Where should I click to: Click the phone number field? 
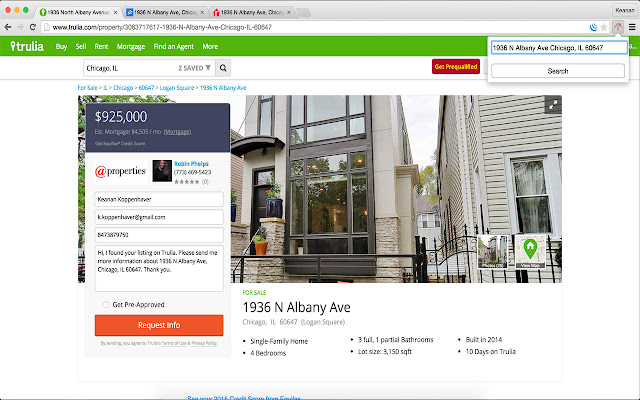click(x=159, y=235)
